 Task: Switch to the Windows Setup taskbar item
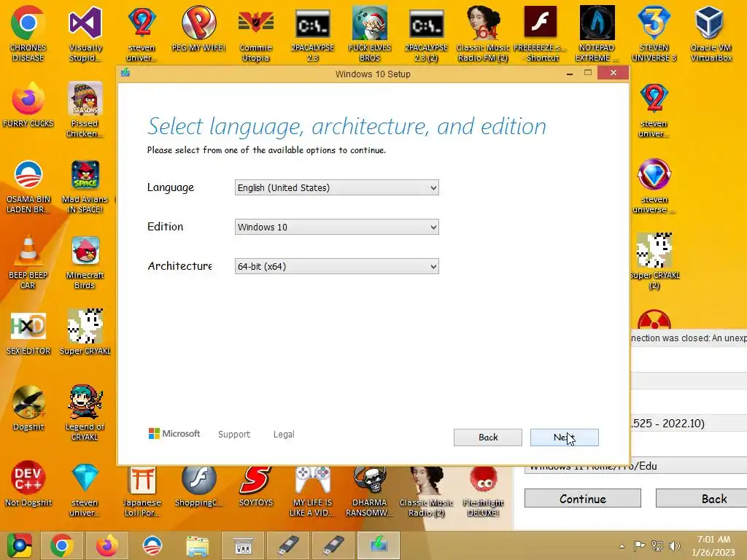click(x=379, y=545)
